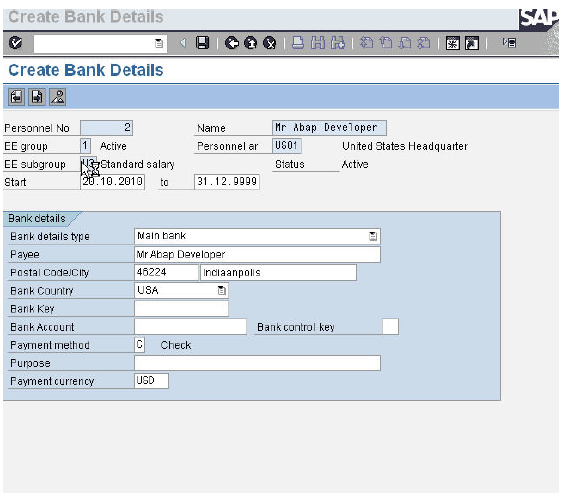Click the yellow Exit up-arrow icon
The width and height of the screenshot is (566, 496).
click(x=251, y=43)
